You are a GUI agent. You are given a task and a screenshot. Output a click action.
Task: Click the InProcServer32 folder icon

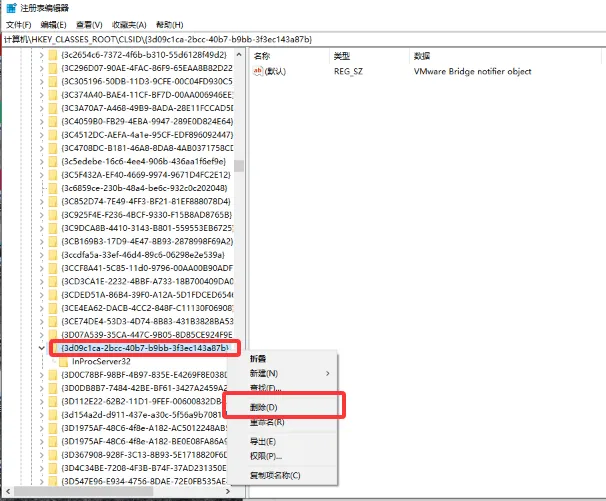pyautogui.click(x=64, y=361)
